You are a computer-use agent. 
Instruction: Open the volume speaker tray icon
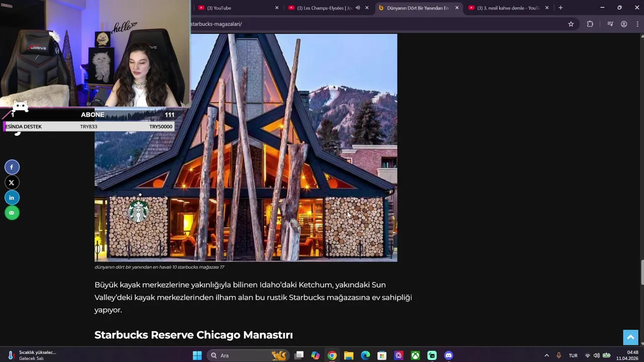[597, 355]
